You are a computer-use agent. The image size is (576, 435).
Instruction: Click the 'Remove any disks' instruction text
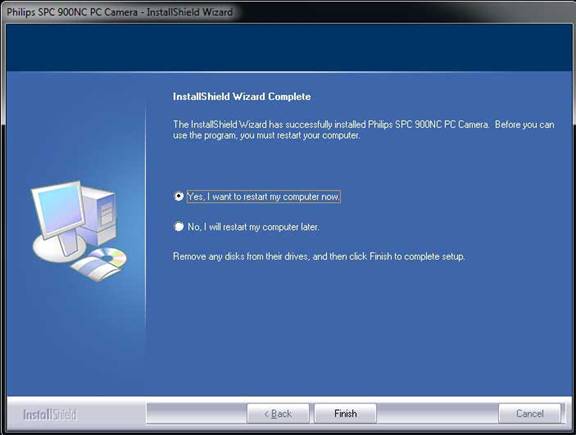[318, 256]
